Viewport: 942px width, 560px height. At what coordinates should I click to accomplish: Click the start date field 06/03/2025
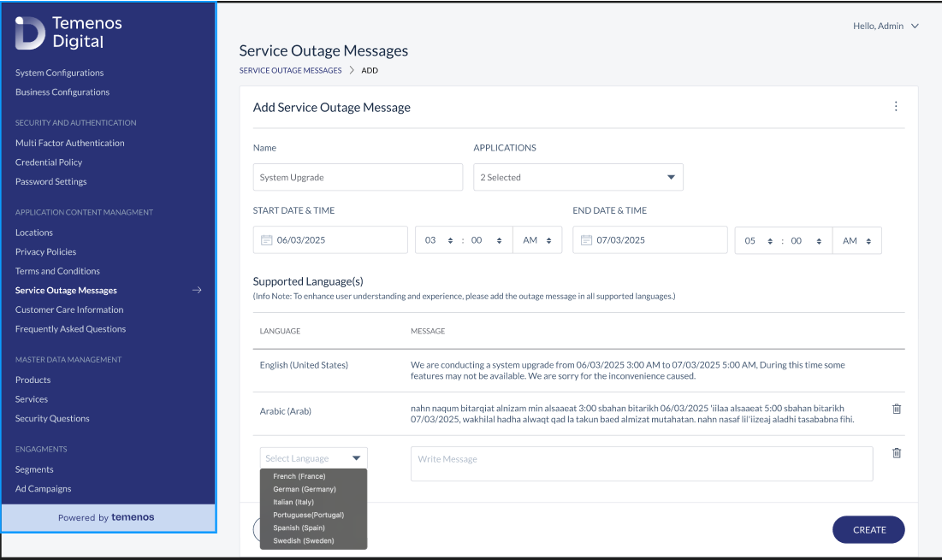[x=329, y=240]
